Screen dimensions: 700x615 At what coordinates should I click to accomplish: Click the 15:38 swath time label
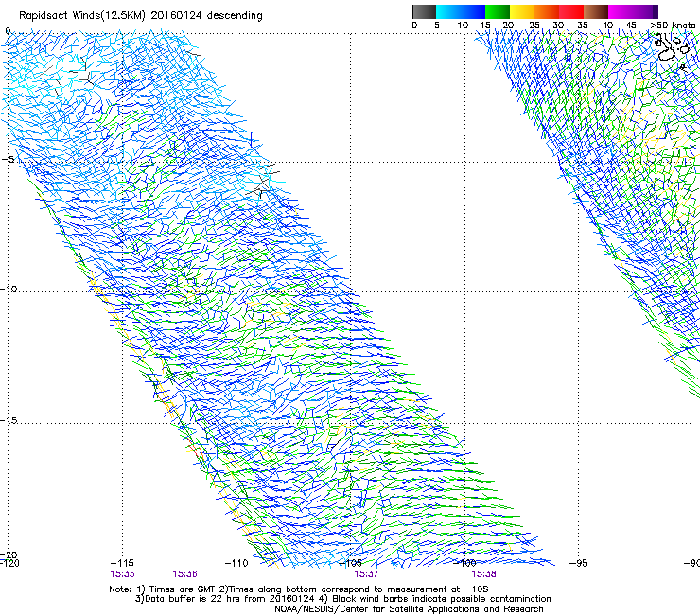click(x=483, y=574)
